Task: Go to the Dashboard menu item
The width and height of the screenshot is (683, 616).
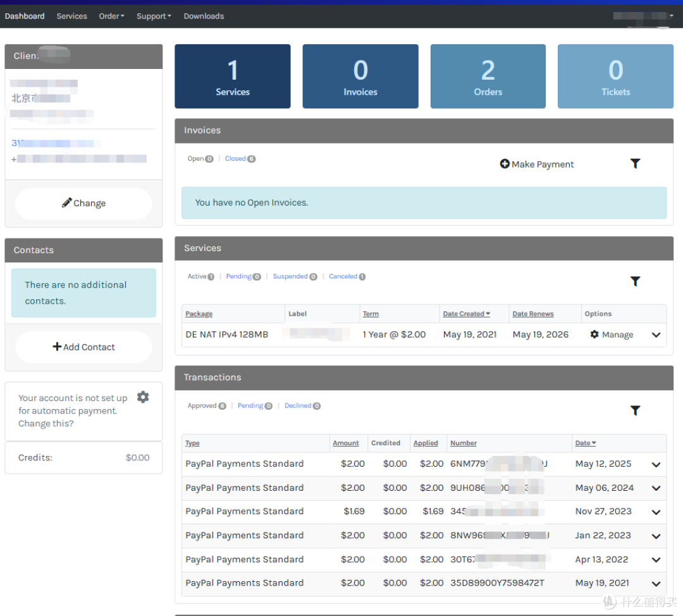Action: point(25,16)
